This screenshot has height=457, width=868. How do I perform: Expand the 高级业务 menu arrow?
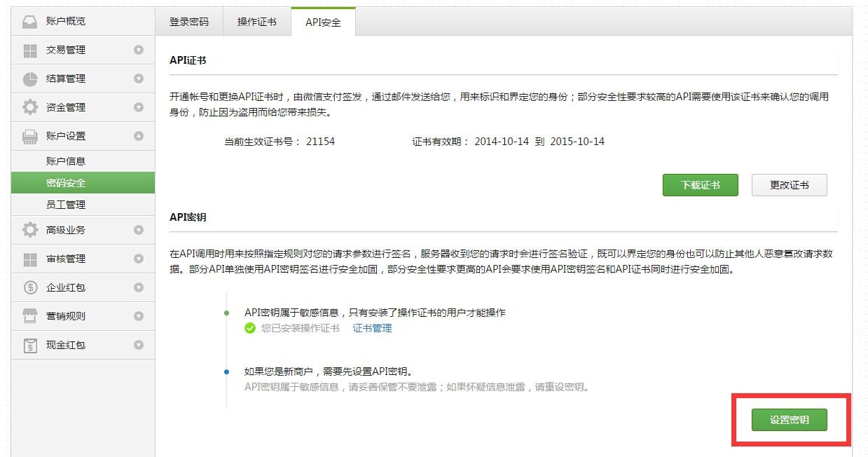[x=139, y=230]
